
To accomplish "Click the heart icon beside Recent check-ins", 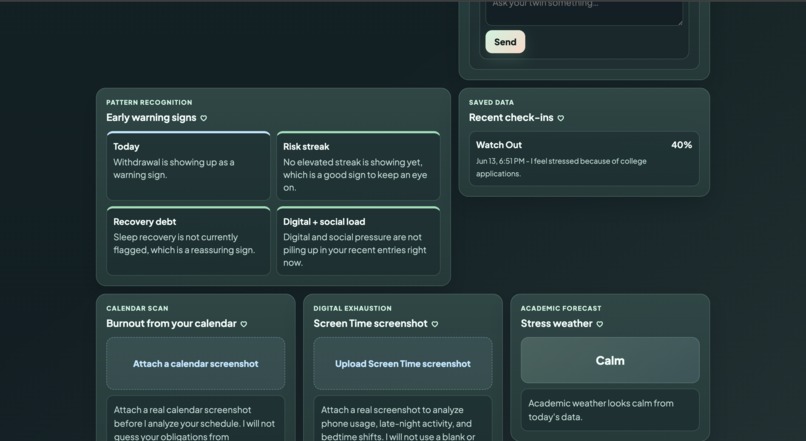I will 561,118.
